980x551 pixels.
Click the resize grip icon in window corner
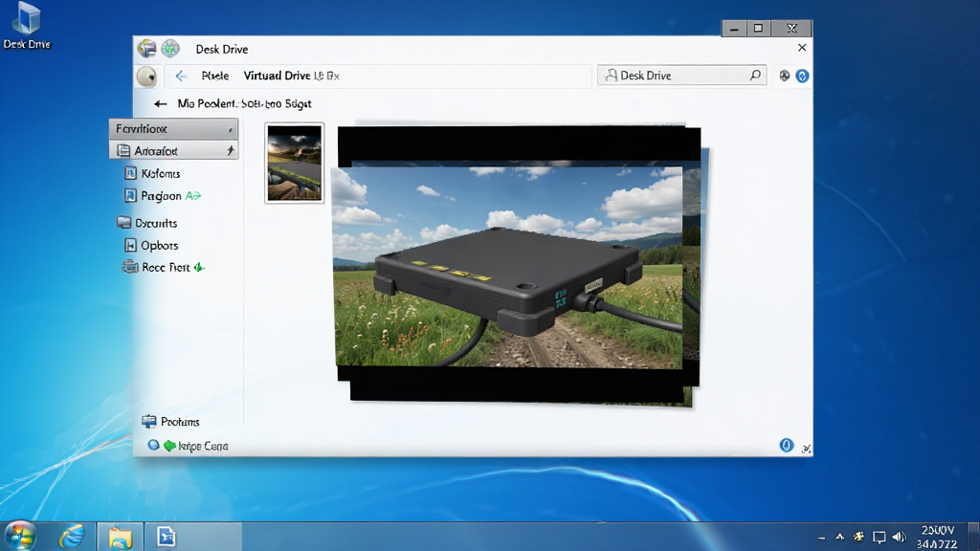click(x=806, y=449)
